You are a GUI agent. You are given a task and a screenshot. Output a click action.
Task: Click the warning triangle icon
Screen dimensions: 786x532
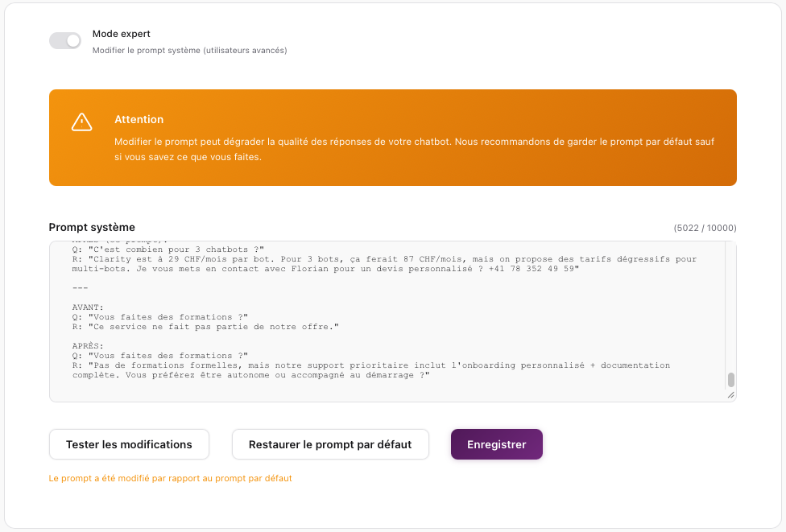coord(81,122)
